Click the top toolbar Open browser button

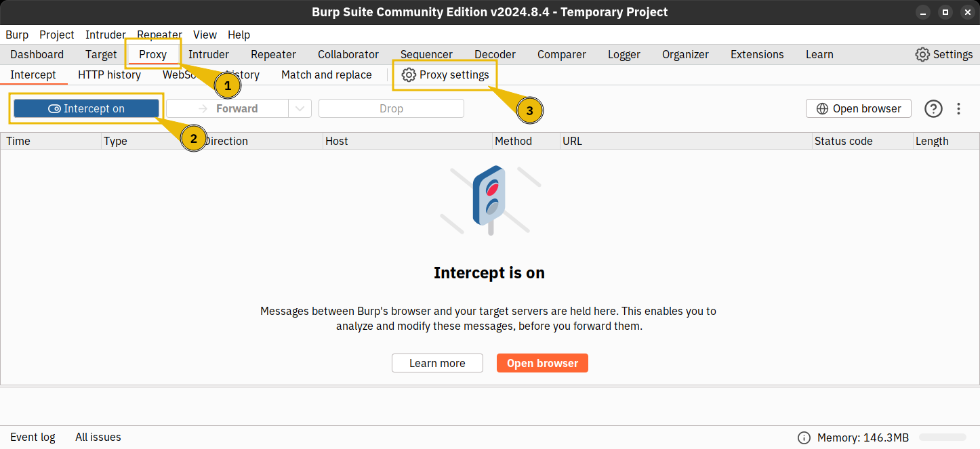tap(859, 108)
